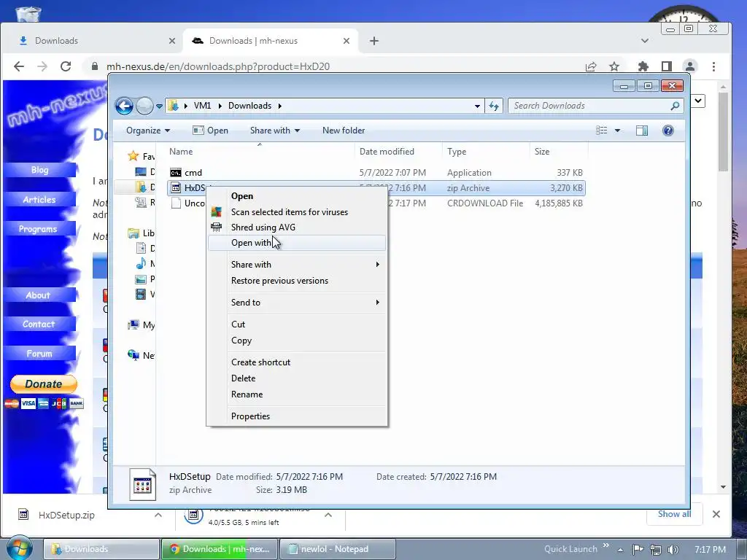Image resolution: width=747 pixels, height=560 pixels.
Task: Click the Donate button on mh-nexus page
Action: [43, 384]
